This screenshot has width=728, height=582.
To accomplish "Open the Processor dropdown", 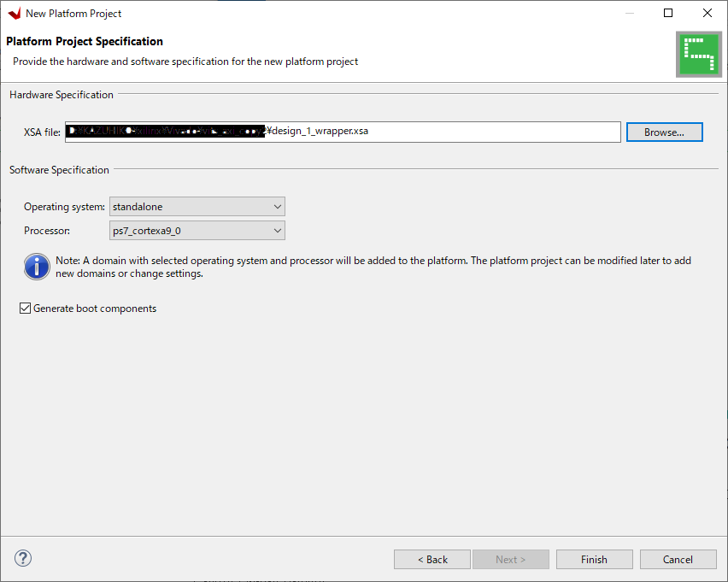I will [197, 231].
